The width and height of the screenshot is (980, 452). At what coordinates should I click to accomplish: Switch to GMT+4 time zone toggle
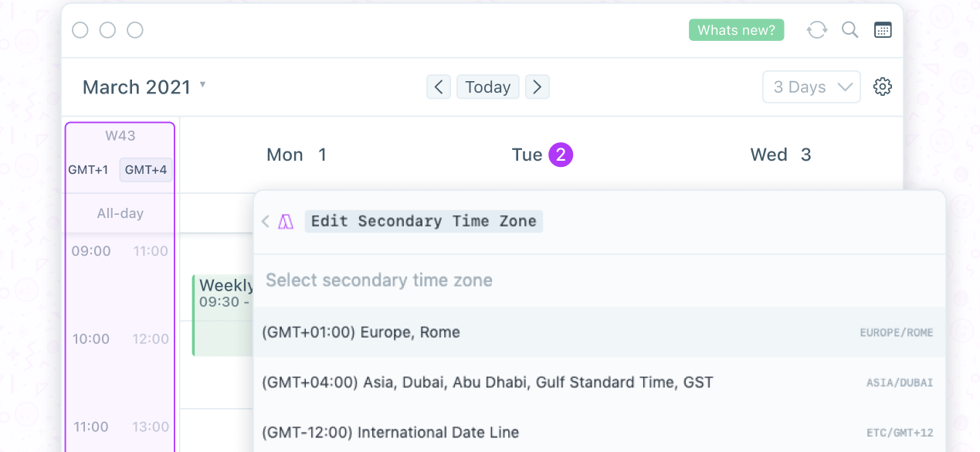click(146, 170)
